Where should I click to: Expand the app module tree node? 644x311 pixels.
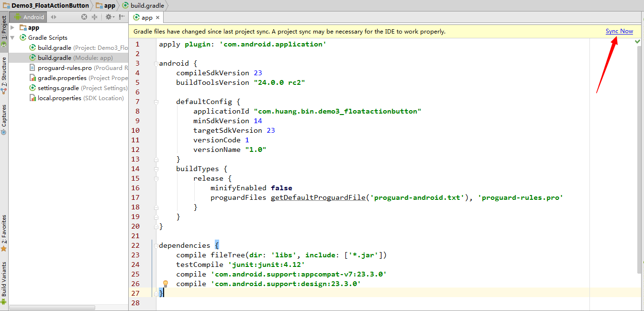[x=13, y=28]
